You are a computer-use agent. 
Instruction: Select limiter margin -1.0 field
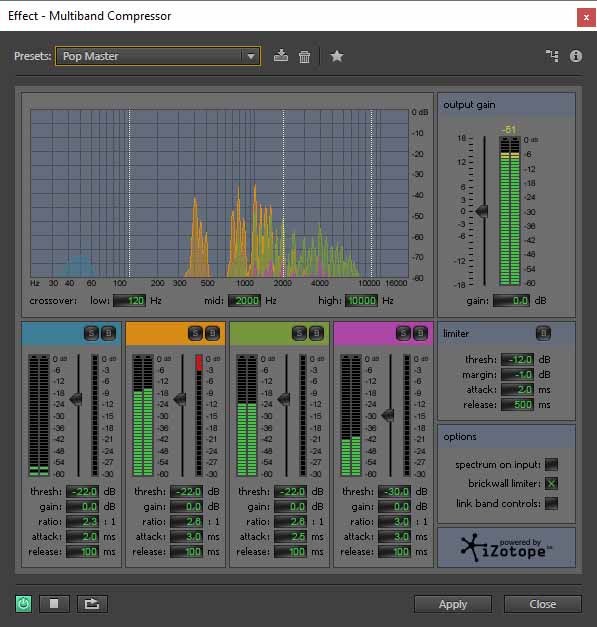pos(517,374)
